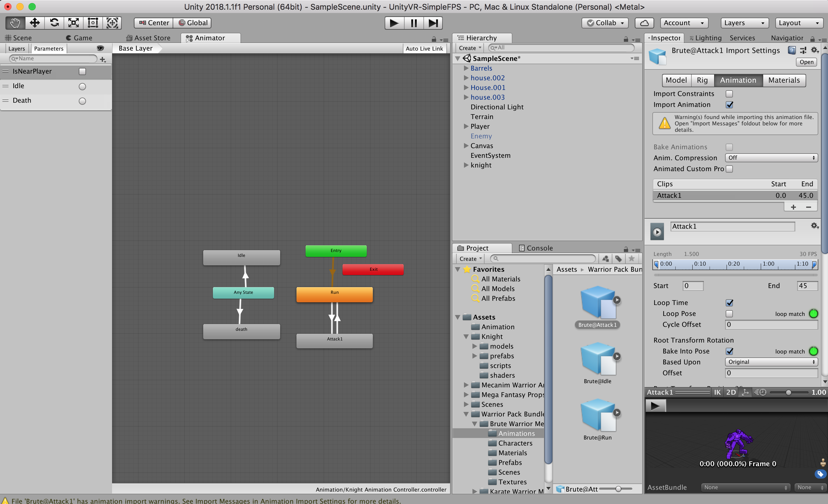Image resolution: width=828 pixels, height=504 pixels.
Task: Open the Console tab
Action: coord(536,248)
